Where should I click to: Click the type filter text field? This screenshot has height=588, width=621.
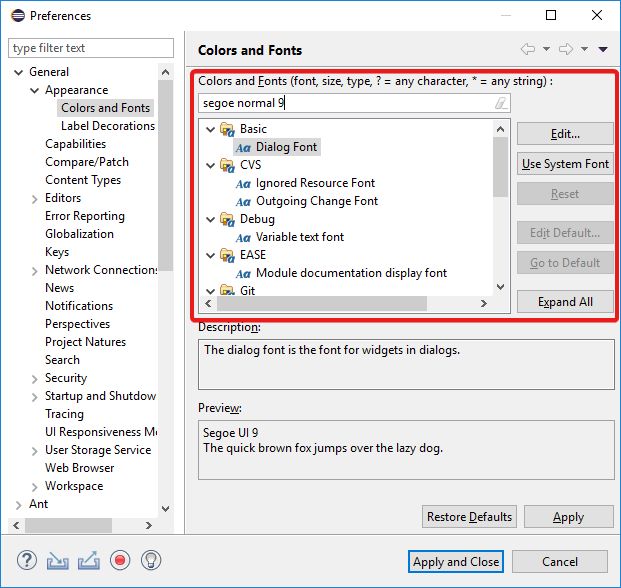point(91,48)
